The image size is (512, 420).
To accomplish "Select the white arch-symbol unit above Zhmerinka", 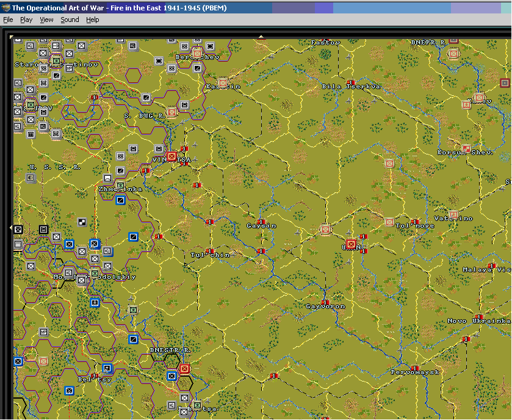I will point(107,178).
